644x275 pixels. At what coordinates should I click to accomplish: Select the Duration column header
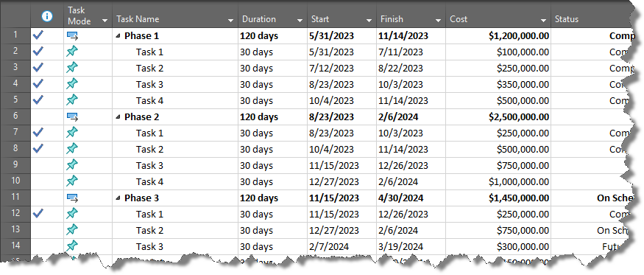pyautogui.click(x=272, y=16)
